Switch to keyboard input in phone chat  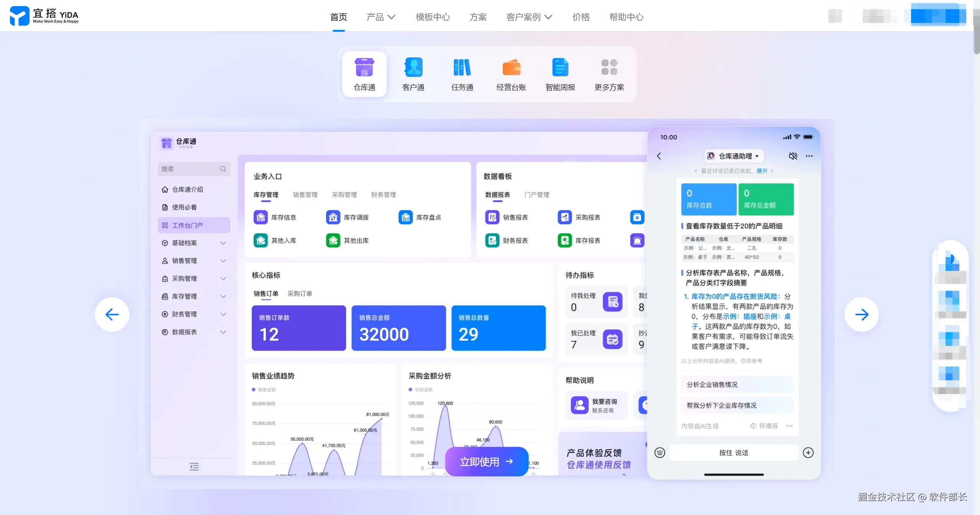(x=660, y=453)
